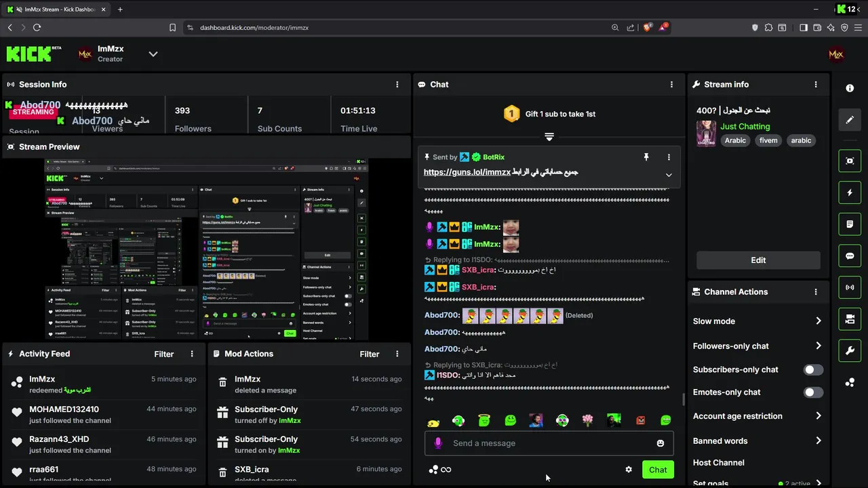Screen dimensions: 868x488
Task: Open the emoji picker in message box
Action: (x=660, y=443)
